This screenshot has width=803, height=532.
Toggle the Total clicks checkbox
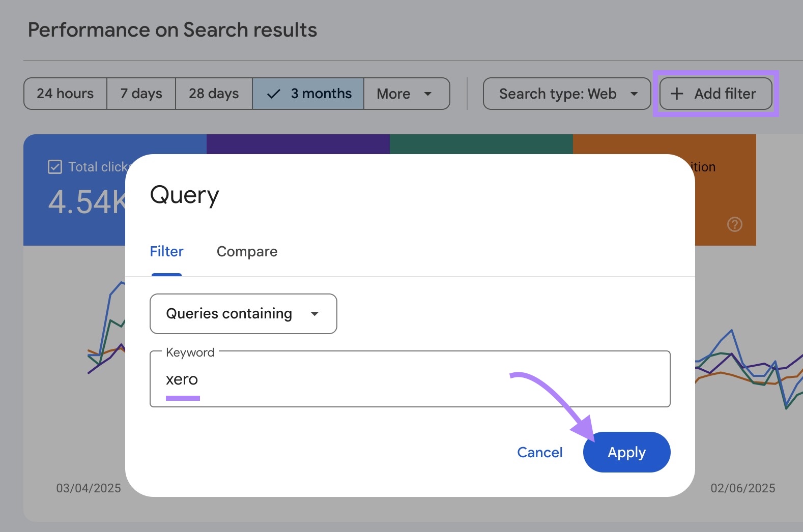pos(55,167)
